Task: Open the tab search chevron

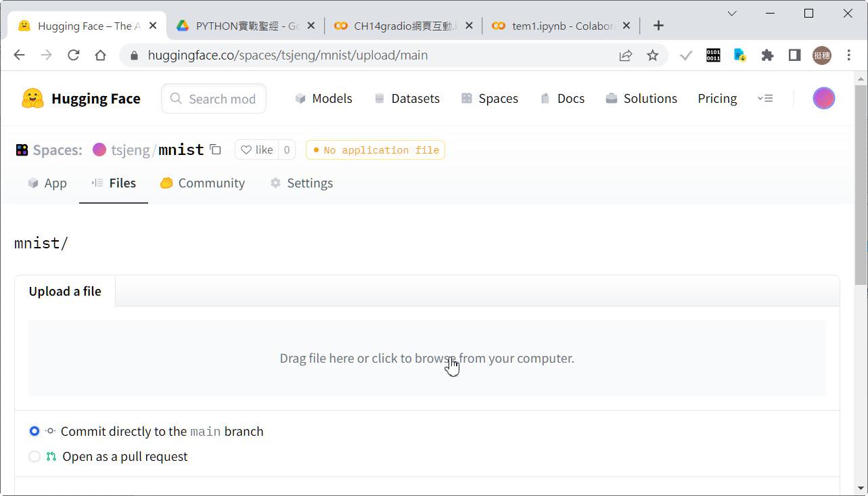Action: (732, 13)
